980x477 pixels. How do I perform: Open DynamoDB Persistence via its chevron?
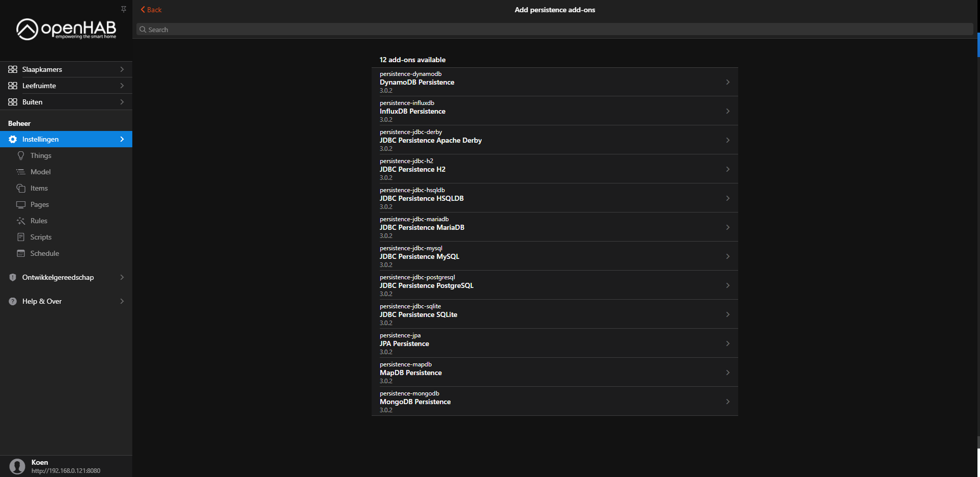tap(728, 82)
